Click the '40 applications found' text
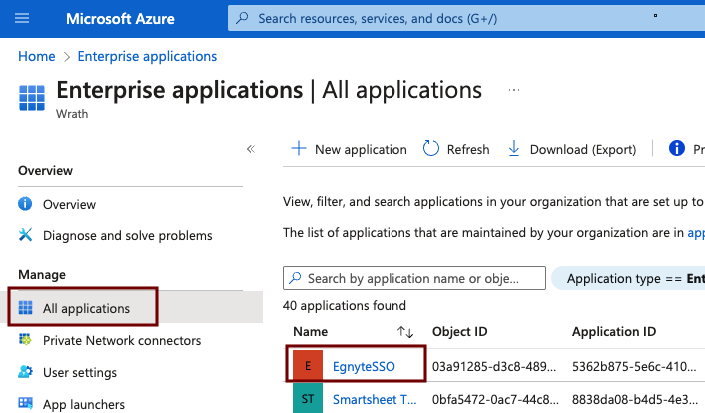Viewport: 705px width, 413px height. 344,306
